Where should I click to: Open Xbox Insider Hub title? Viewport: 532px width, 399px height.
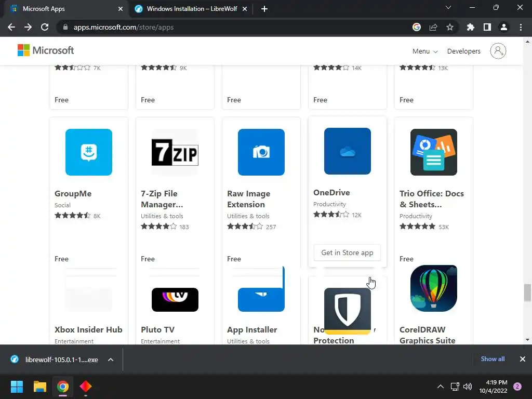point(88,329)
